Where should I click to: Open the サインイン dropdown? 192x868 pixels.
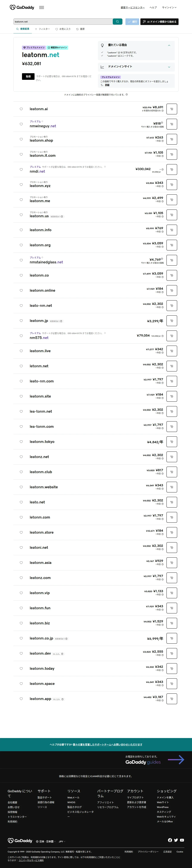point(169,7)
